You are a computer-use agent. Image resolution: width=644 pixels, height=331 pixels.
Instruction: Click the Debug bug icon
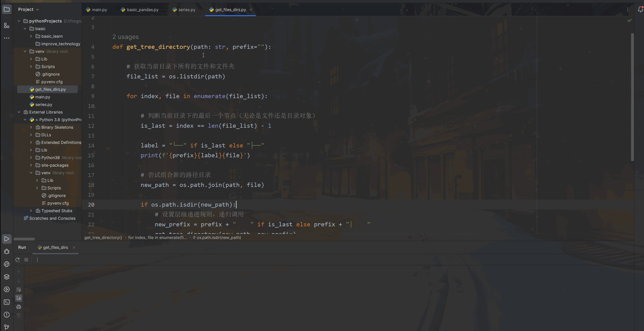7,252
